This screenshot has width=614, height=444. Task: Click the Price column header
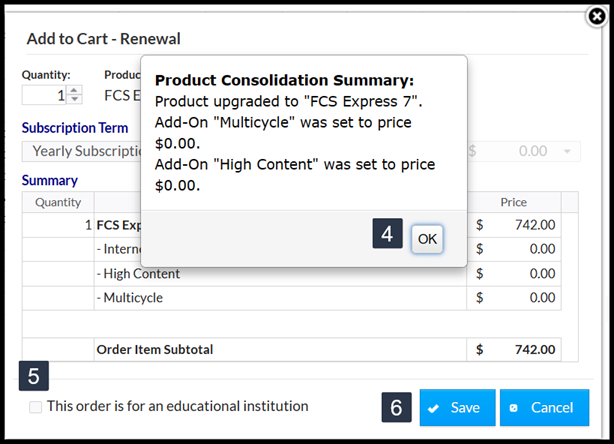click(513, 202)
